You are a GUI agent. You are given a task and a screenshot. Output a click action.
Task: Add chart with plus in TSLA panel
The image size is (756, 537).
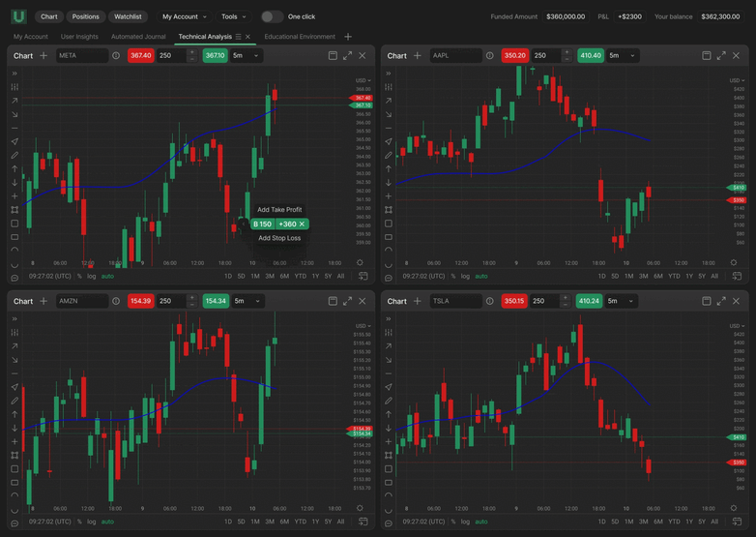tap(417, 301)
